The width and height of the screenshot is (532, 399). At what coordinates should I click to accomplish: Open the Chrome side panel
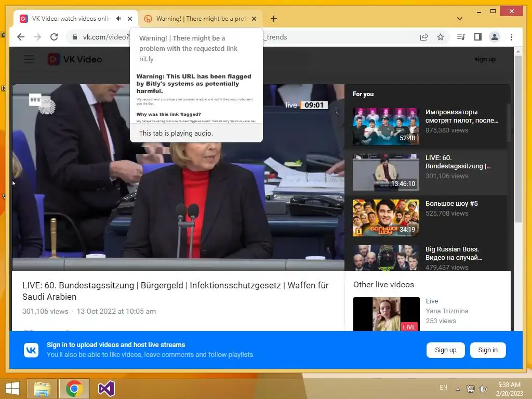click(478, 37)
